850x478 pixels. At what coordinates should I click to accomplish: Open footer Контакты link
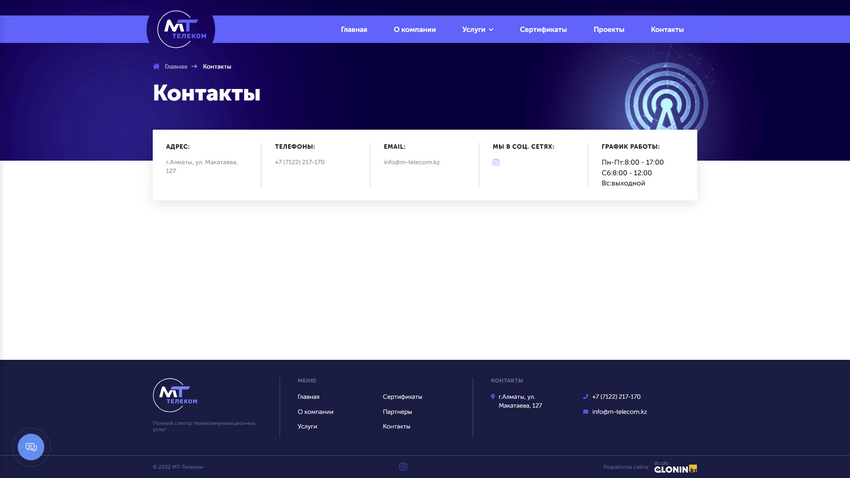click(x=396, y=427)
